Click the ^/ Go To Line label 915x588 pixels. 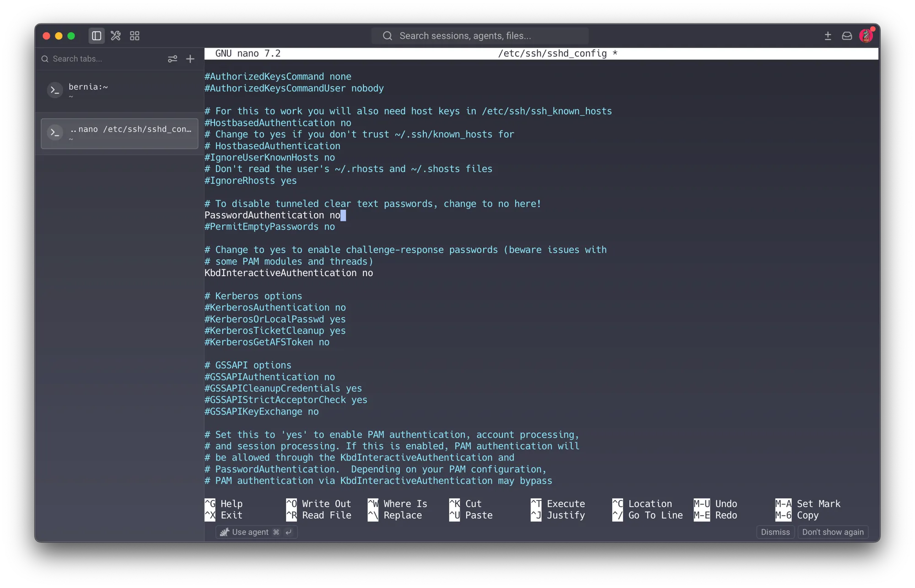(x=647, y=515)
